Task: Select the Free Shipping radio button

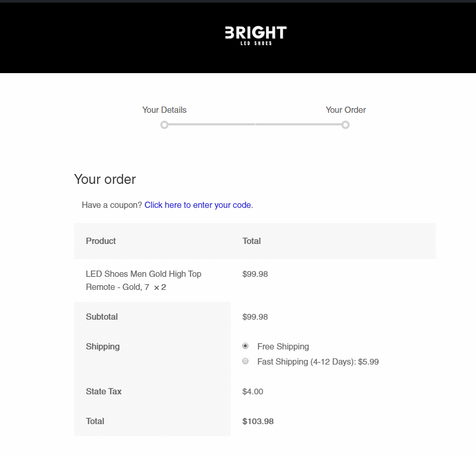Action: (x=245, y=346)
